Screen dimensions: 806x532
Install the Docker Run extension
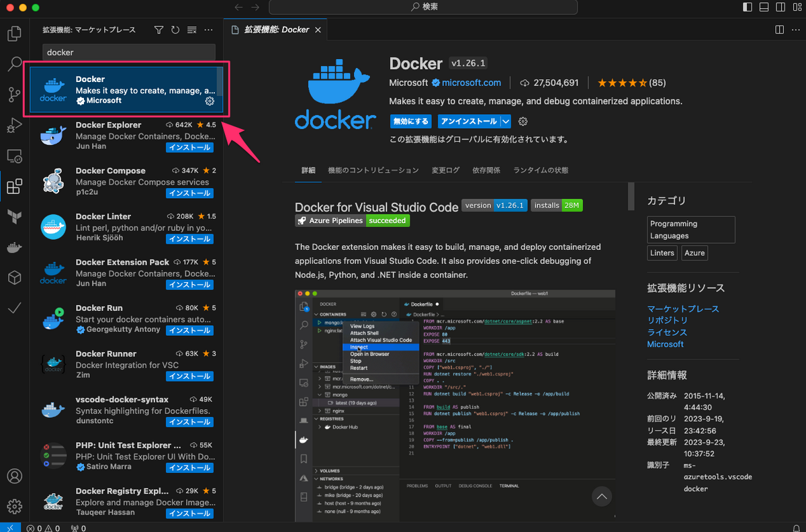[x=190, y=330]
